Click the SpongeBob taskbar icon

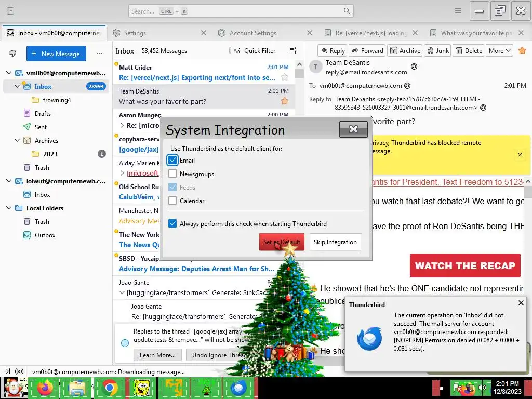(142, 388)
